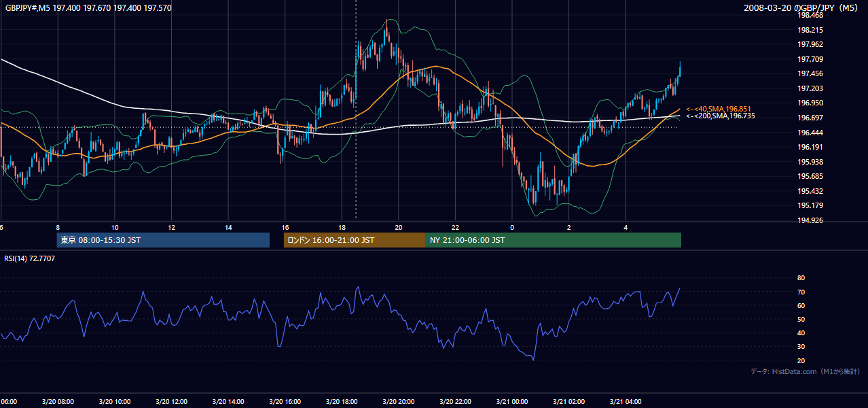Click the bottom time label 3/21 00:00

point(512,402)
